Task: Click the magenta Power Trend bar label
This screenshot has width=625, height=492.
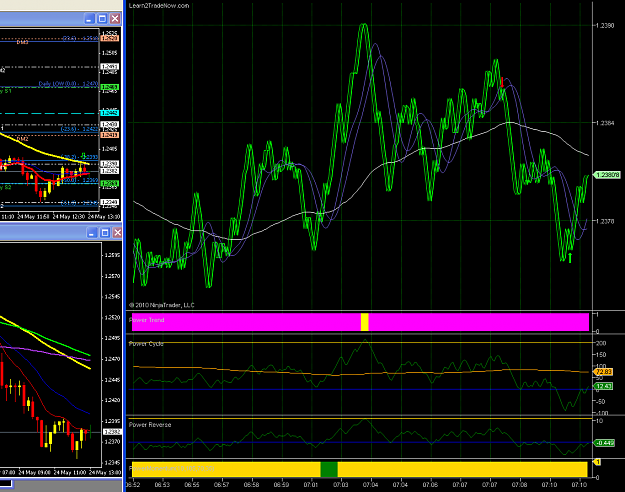Action: pos(146,320)
